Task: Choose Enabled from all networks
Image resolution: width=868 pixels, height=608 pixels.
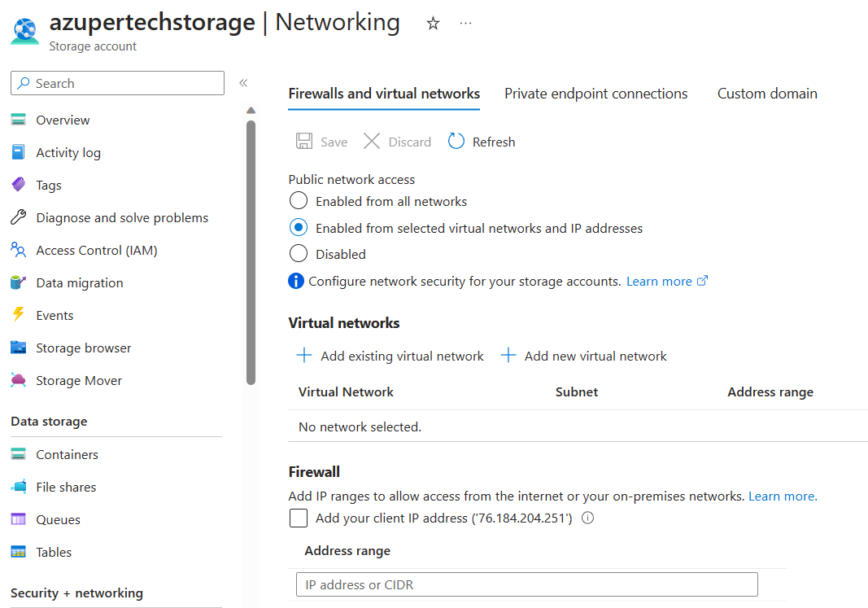Action: click(x=299, y=201)
